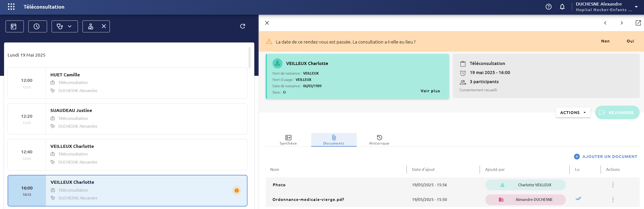Expand the stethoscope practitioner filter dropdown
Screen dimensions: 644x209
(x=65, y=26)
